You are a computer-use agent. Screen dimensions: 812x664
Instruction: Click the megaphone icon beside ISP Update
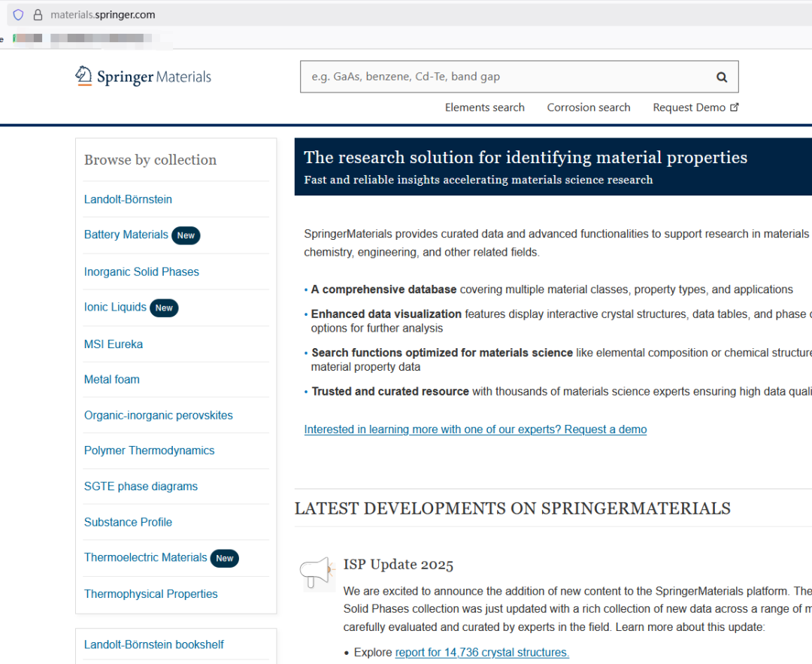click(x=317, y=573)
